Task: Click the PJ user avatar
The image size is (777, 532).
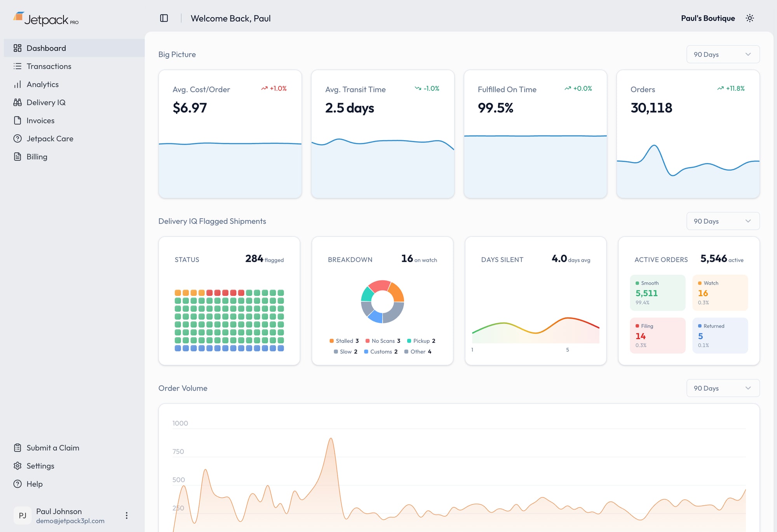Action: coord(23,516)
